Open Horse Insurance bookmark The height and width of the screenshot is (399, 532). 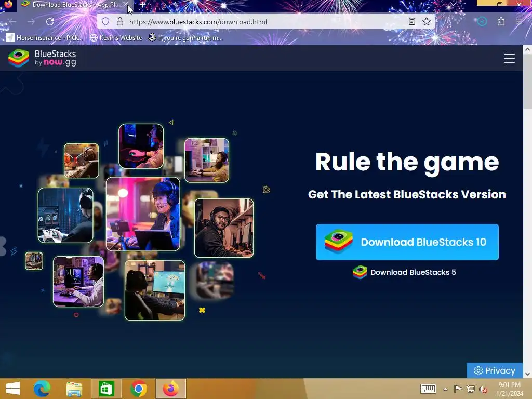(x=45, y=37)
